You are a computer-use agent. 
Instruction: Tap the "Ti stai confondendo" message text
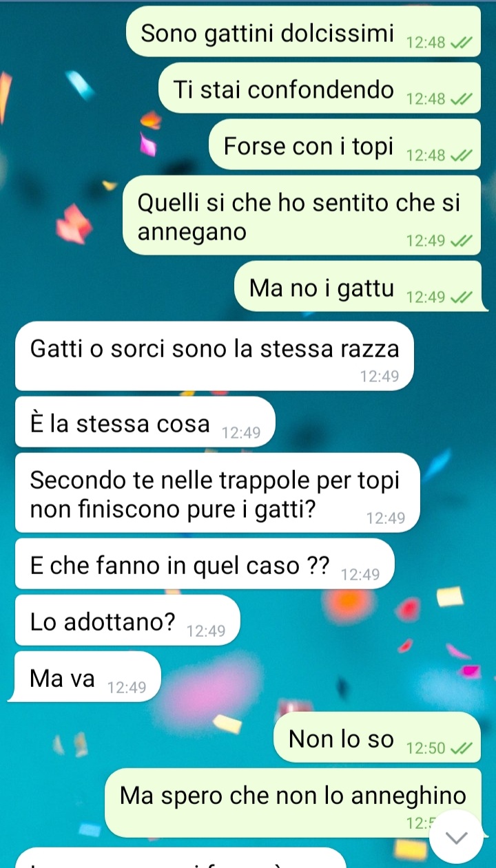284,89
